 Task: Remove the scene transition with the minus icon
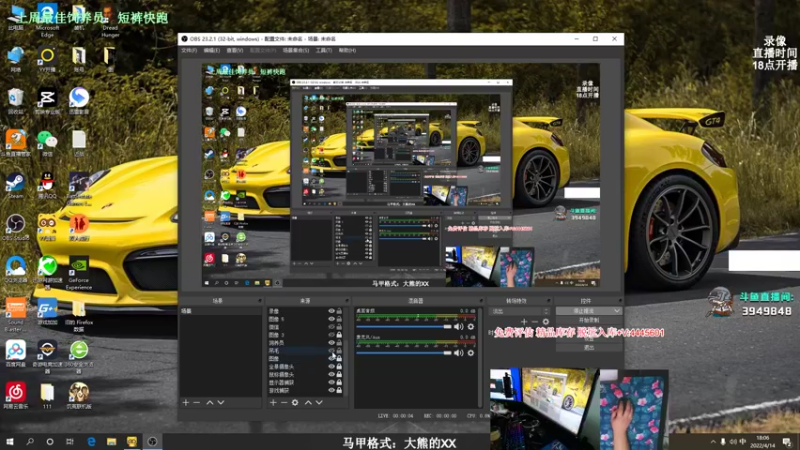(535, 321)
